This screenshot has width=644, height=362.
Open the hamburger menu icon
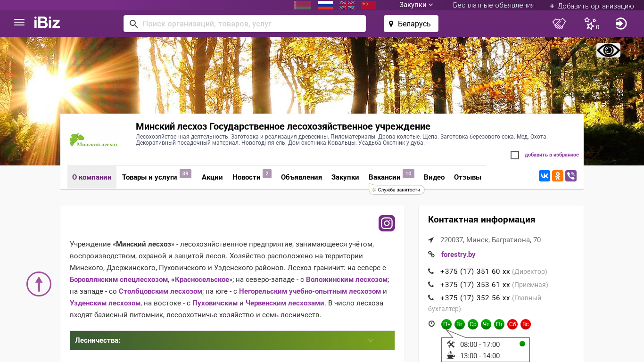tap(19, 23)
